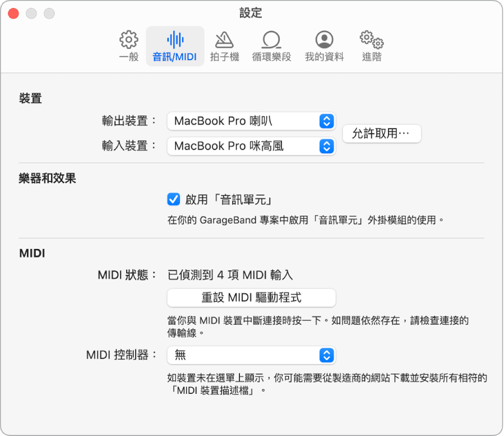Open the 輸出裝置 output device dropdown
The image size is (504, 436).
click(251, 121)
